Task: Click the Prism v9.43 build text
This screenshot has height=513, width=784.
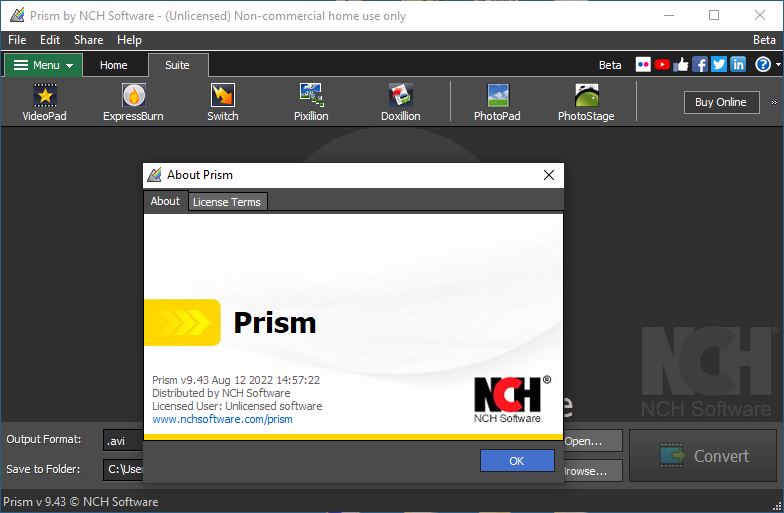Action: tap(236, 380)
